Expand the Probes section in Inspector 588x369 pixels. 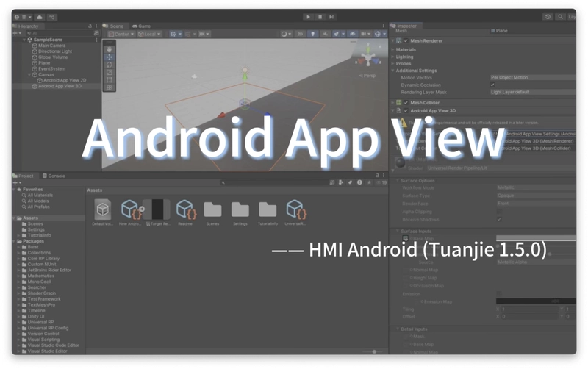pyautogui.click(x=393, y=64)
